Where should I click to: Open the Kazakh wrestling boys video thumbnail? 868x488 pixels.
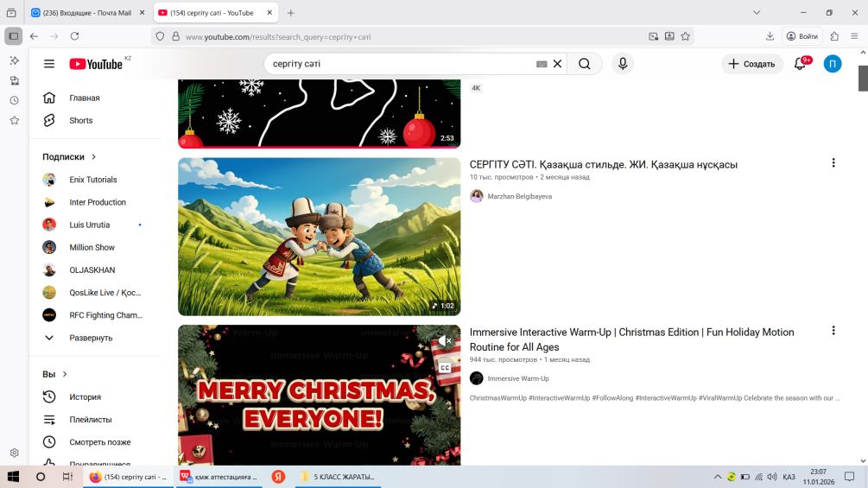coord(320,237)
